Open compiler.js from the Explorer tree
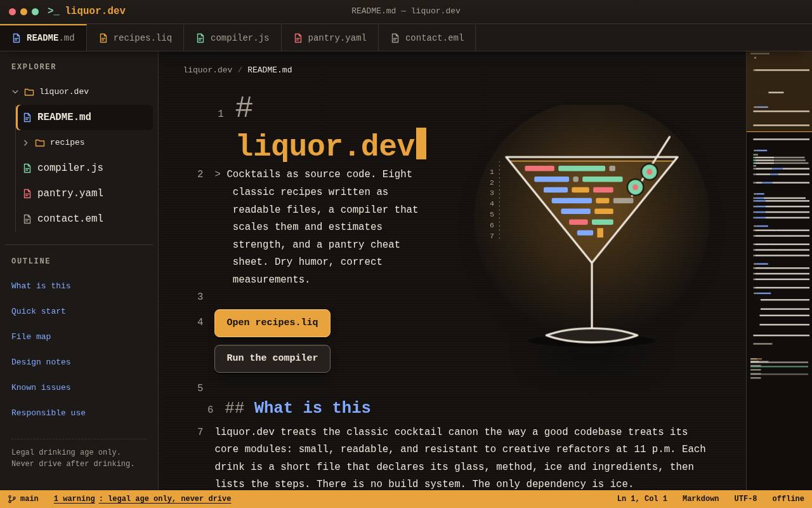Viewport: 812px width, 508px height. pos(84,168)
